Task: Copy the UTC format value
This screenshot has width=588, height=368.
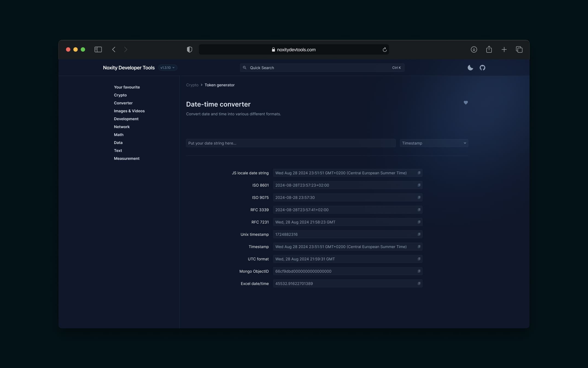Action: pyautogui.click(x=419, y=259)
